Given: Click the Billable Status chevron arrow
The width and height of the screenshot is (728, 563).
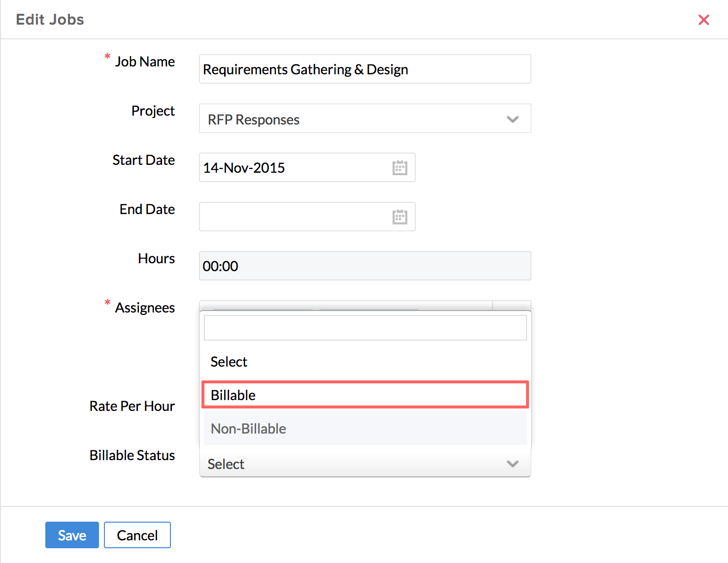Looking at the screenshot, I should point(512,464).
